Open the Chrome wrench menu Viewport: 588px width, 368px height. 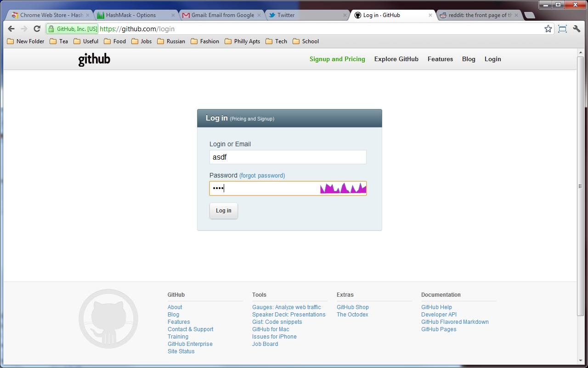577,29
